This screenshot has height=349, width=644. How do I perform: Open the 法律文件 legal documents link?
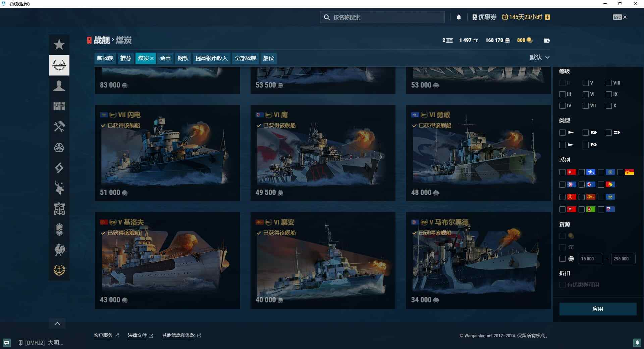coord(138,335)
